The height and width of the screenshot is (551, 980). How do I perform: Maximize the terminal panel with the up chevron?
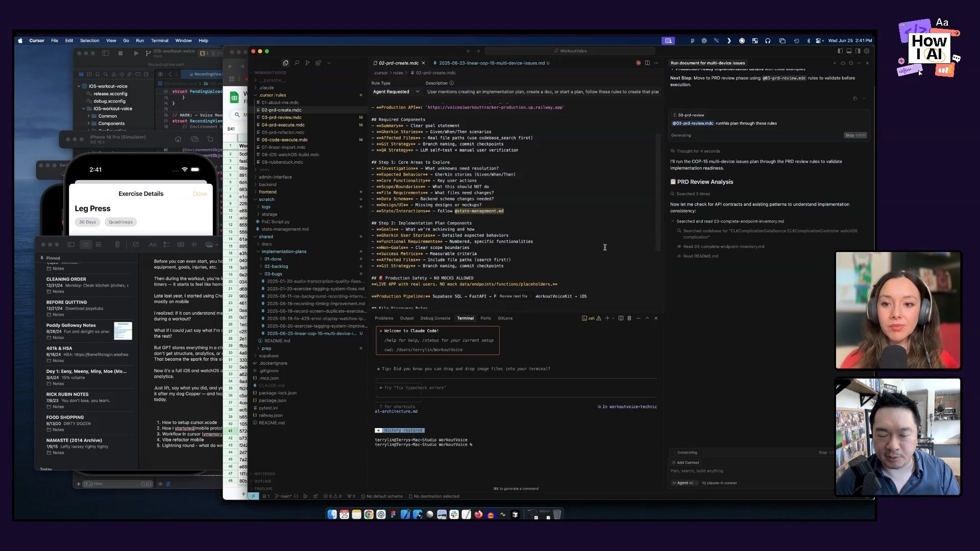point(647,318)
